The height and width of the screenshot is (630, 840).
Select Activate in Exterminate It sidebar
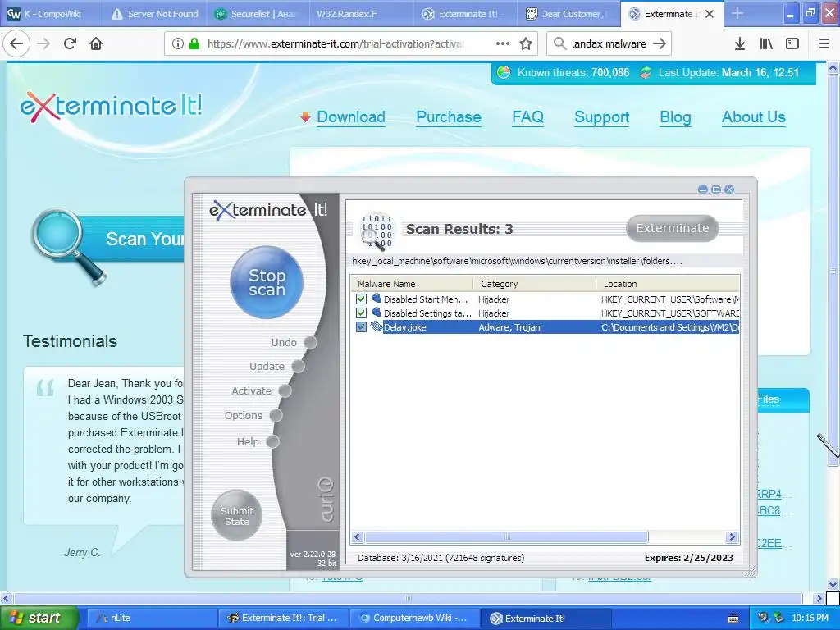coord(261,391)
